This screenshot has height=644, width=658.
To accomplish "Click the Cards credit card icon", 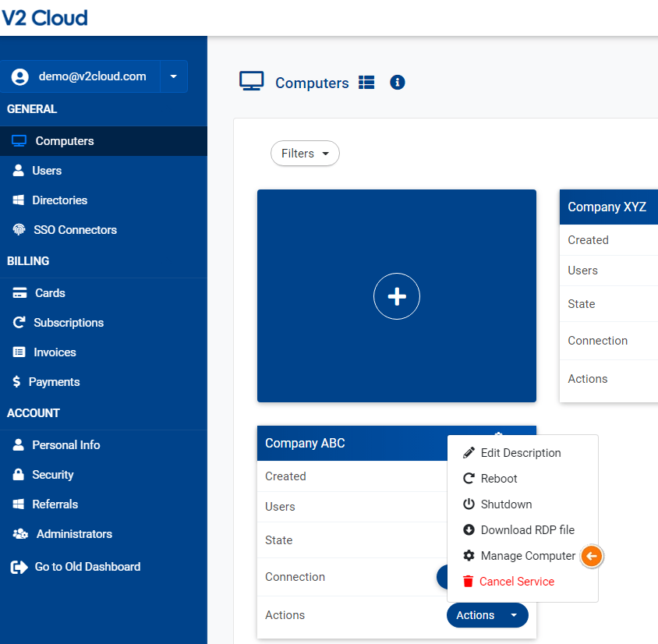I will (x=19, y=293).
